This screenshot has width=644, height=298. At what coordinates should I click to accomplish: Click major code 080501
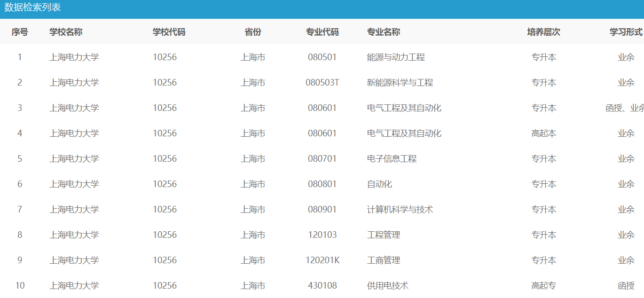click(x=322, y=57)
